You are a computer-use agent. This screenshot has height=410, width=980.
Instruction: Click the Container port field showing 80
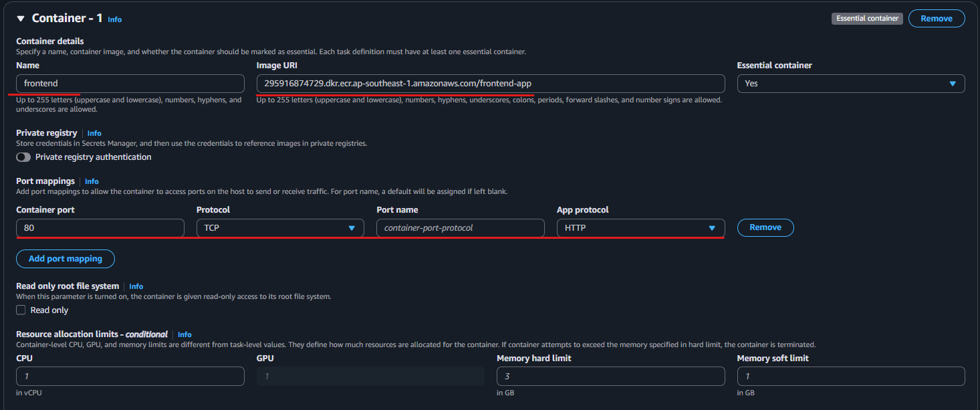(x=100, y=227)
